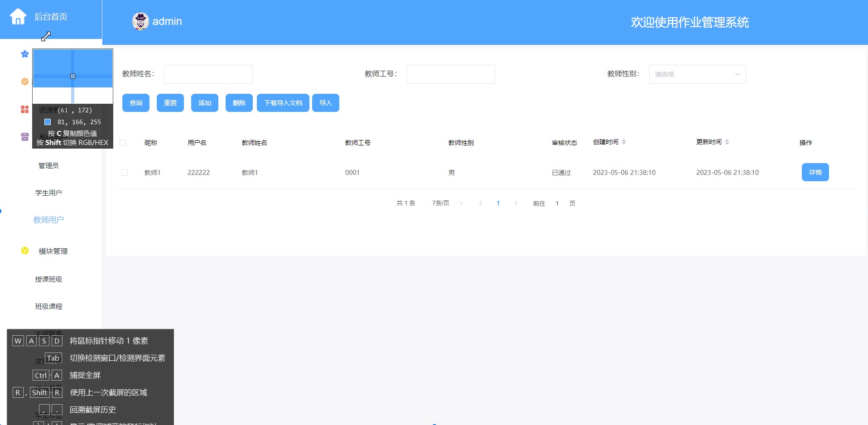Click username cell 222222
Screen dimensions: 868x425
click(198, 173)
